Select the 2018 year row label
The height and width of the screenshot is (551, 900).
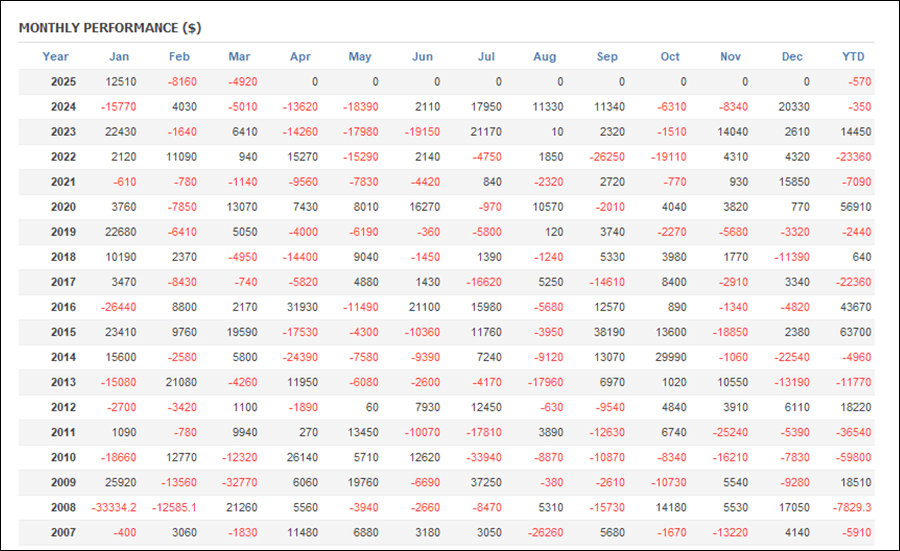63,257
